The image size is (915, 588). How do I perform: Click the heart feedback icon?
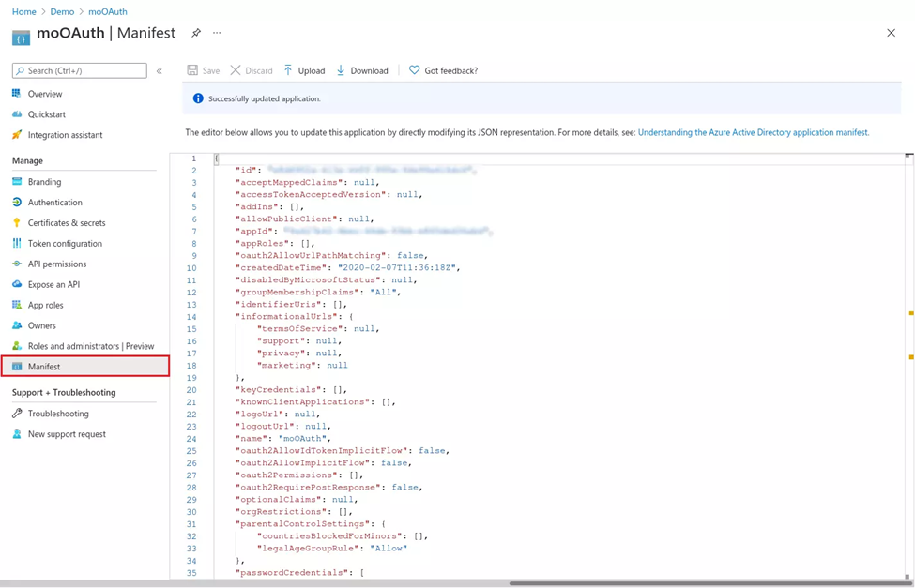click(x=414, y=70)
